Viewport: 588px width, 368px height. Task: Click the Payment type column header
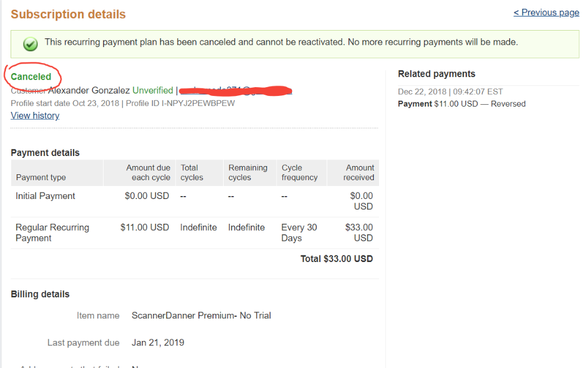click(x=41, y=177)
